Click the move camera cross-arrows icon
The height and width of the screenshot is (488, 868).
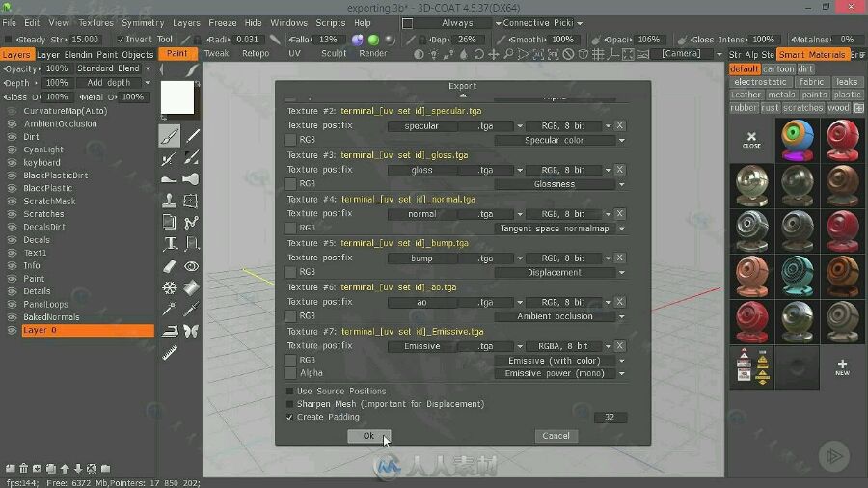click(x=493, y=54)
